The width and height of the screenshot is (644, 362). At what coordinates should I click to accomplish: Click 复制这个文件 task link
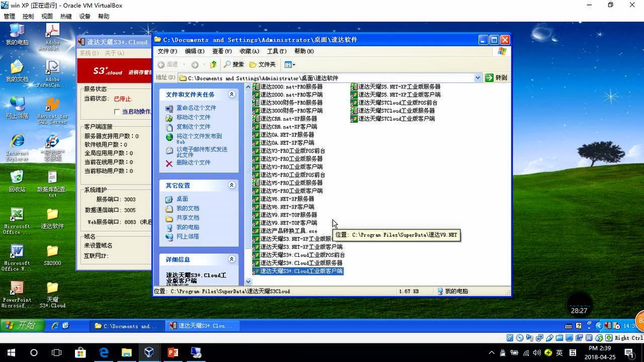tap(193, 127)
